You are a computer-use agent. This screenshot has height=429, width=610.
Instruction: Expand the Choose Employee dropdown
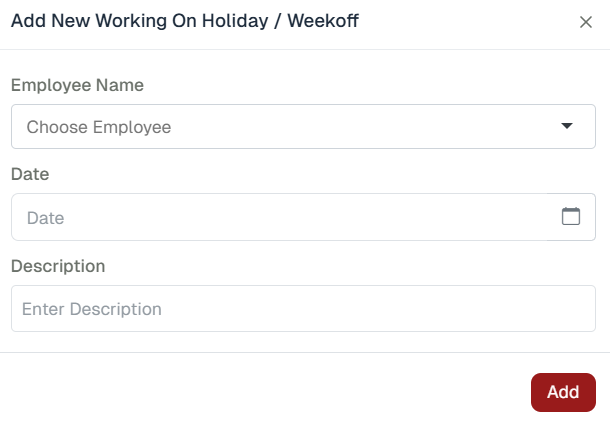303,127
